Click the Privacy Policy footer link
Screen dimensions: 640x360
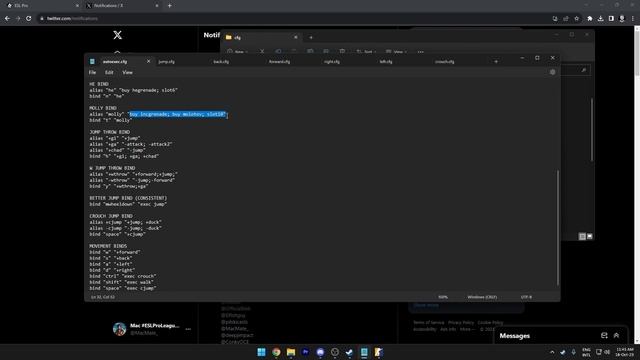coord(461,322)
